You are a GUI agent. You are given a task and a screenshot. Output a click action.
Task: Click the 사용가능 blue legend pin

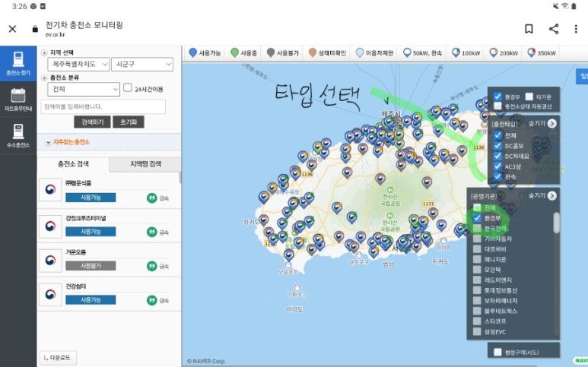(192, 52)
